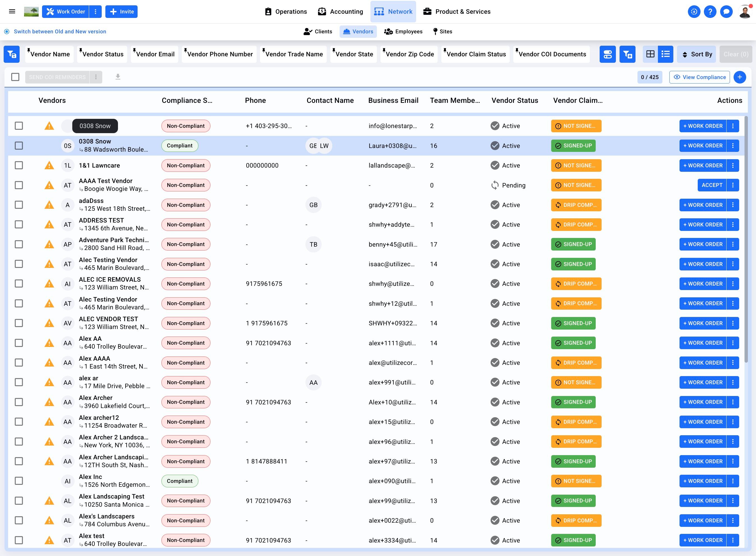Click the download export icon
The image size is (756, 556).
click(118, 77)
